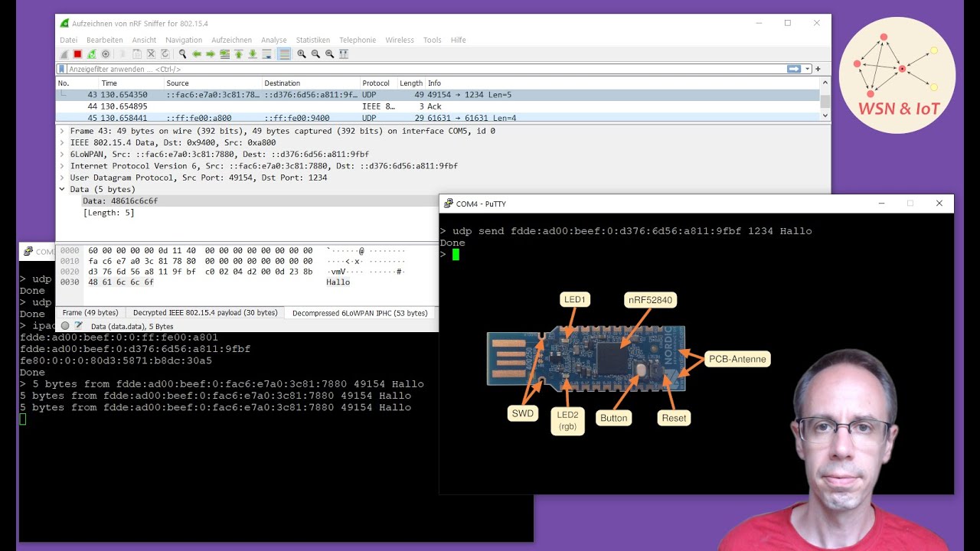
Task: Open the Datei menu
Action: point(69,40)
